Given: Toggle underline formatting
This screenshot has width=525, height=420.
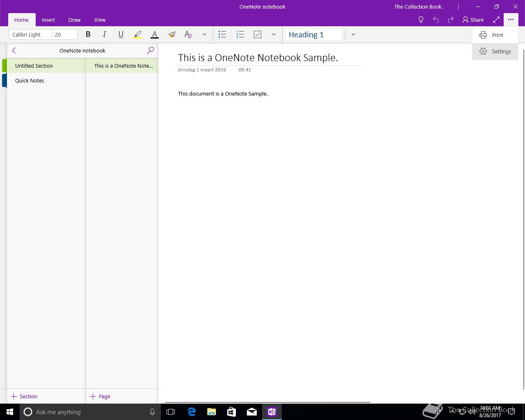Looking at the screenshot, I should click(x=121, y=34).
